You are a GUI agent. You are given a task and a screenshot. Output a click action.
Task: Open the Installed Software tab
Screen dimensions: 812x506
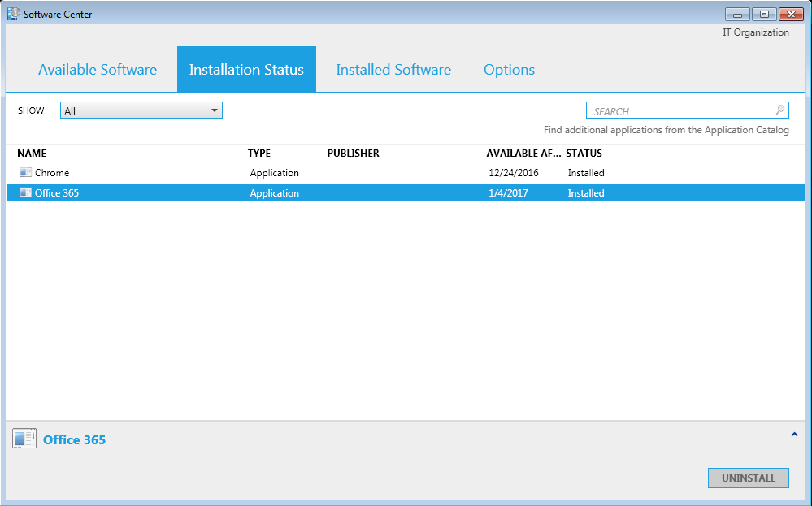point(393,69)
